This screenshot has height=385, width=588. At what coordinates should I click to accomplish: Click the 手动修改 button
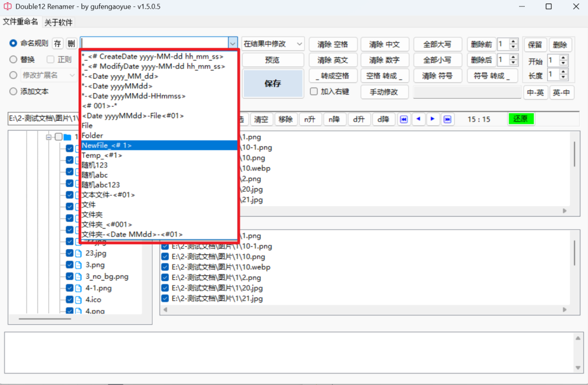[x=384, y=92]
